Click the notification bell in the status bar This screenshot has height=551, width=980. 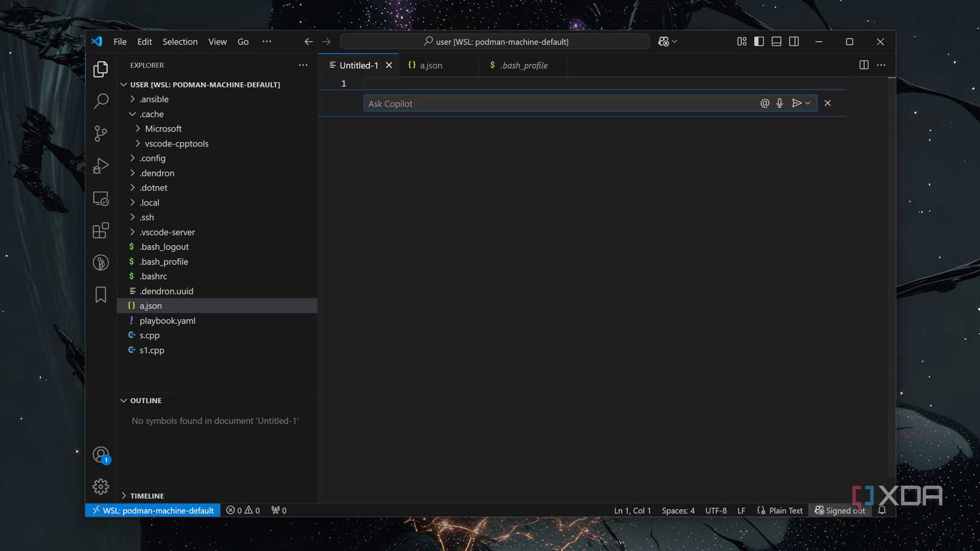pyautogui.click(x=881, y=510)
